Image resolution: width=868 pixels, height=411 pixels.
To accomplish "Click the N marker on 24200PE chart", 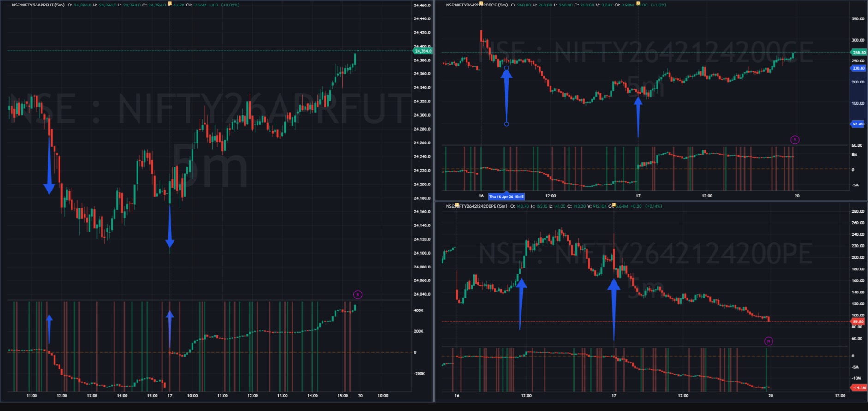I will click(x=768, y=341).
